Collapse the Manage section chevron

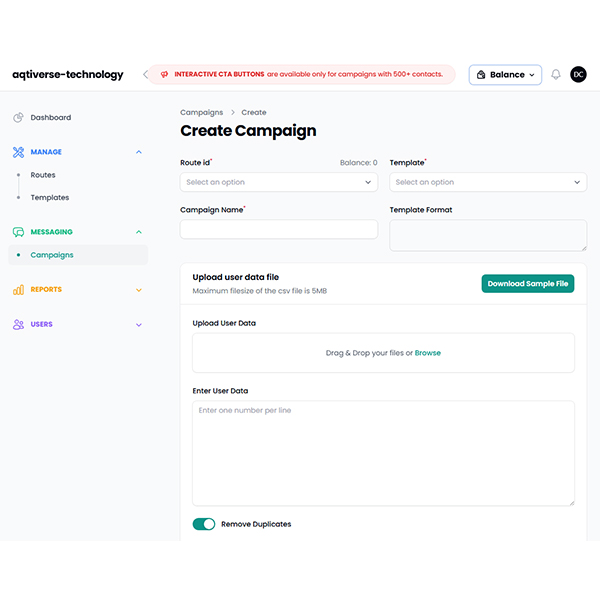(138, 152)
